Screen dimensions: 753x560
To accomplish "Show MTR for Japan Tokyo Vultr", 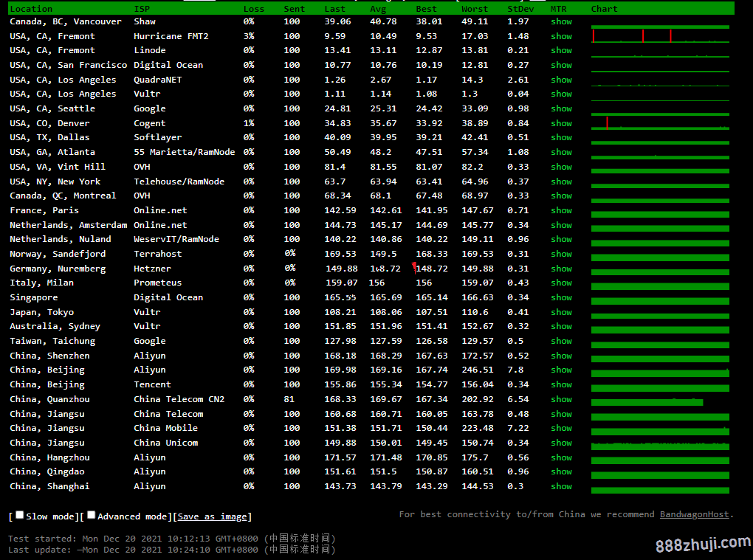I will point(561,312).
